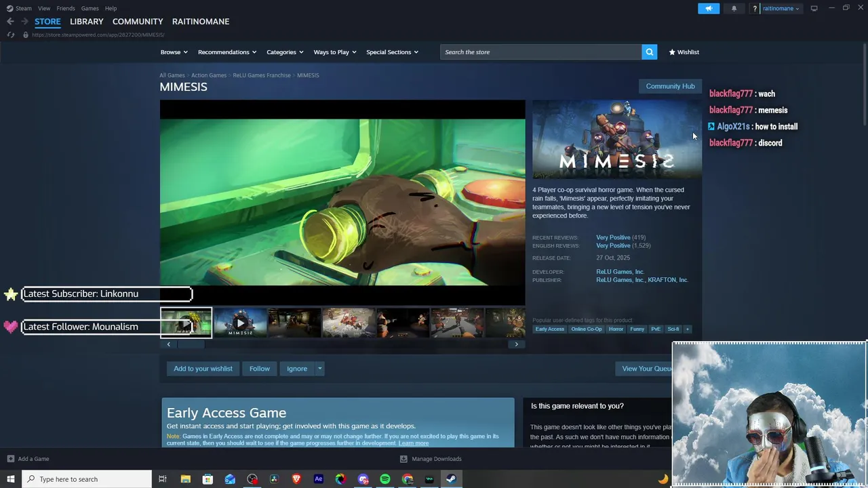
Task: Open After Effects from the taskbar
Action: [x=319, y=479]
